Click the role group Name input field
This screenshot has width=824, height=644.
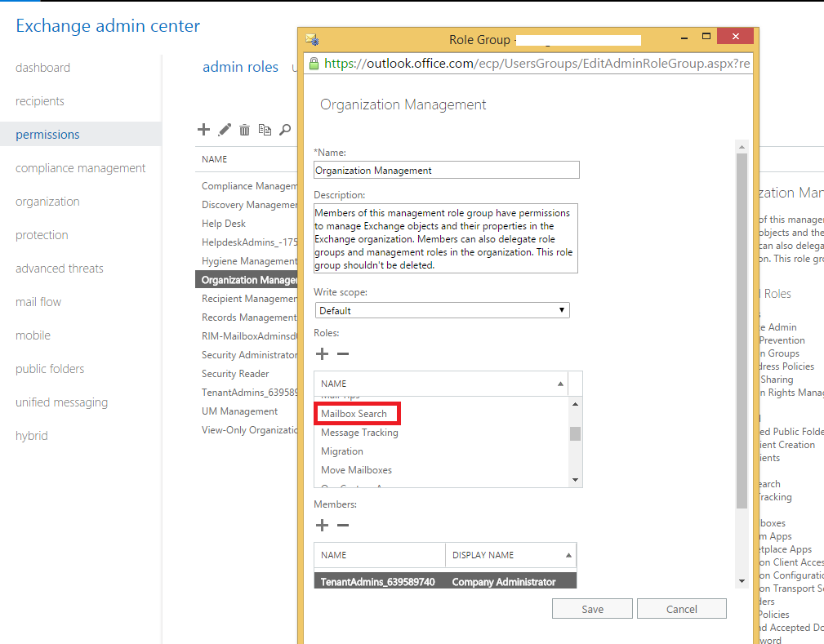(447, 171)
